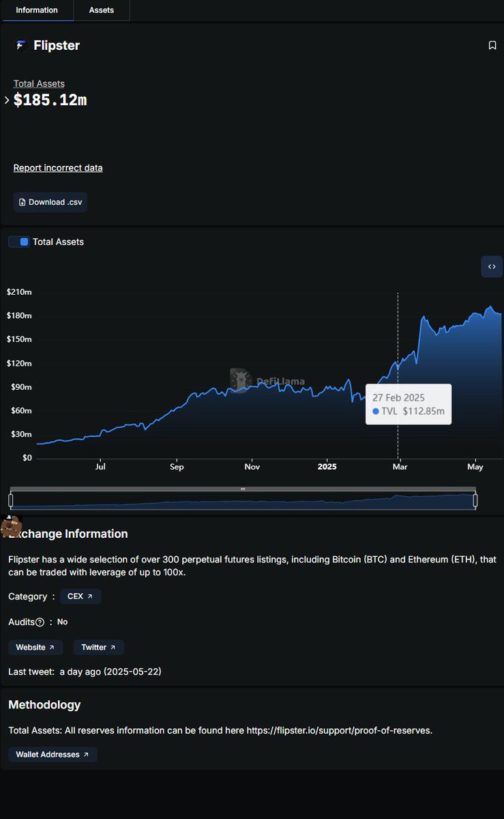Click the Jul x-axis label
Image resolution: width=504 pixels, height=819 pixels.
click(100, 468)
